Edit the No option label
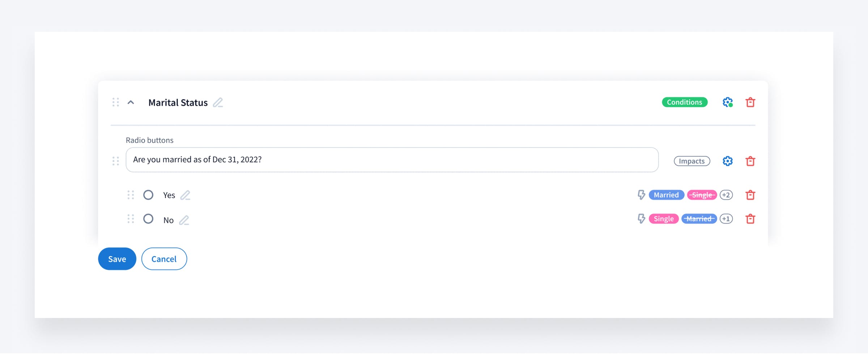This screenshot has width=868, height=357. point(184,220)
